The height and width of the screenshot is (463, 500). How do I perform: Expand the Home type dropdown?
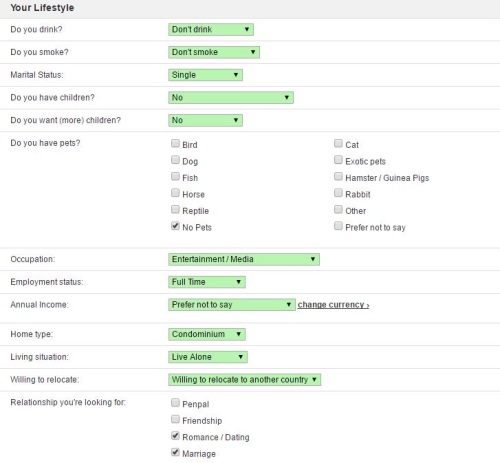[x=207, y=334]
